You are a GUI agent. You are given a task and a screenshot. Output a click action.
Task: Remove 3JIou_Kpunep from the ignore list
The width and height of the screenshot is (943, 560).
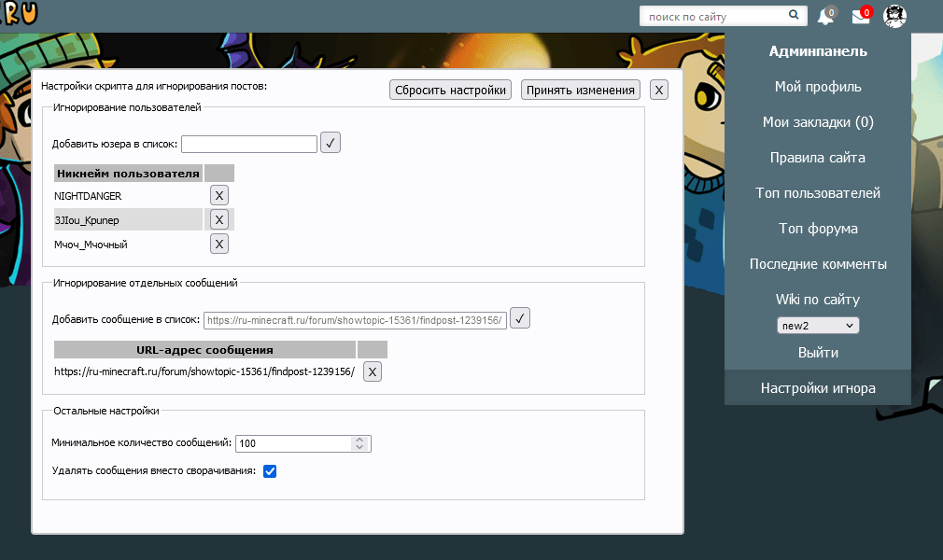tap(218, 219)
